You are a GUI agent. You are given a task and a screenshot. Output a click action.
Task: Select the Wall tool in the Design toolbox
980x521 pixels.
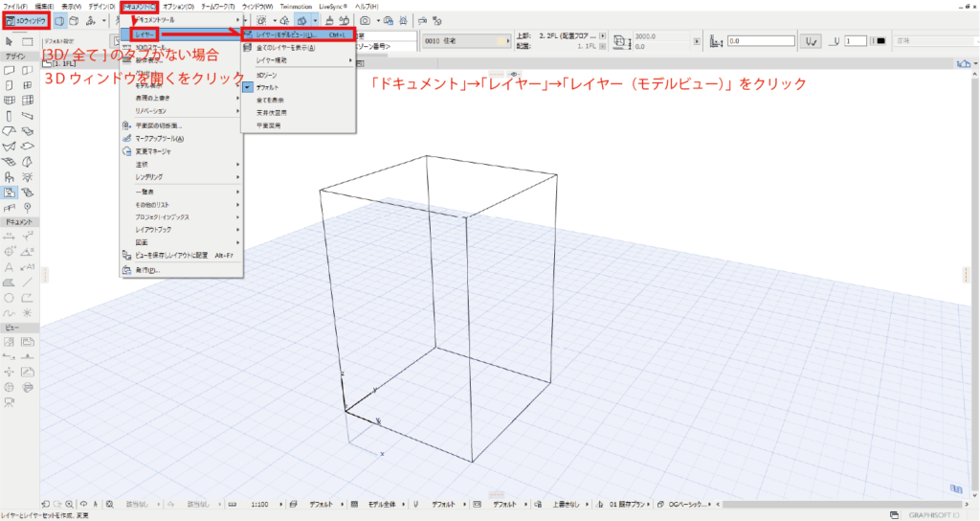pyautogui.click(x=10, y=70)
